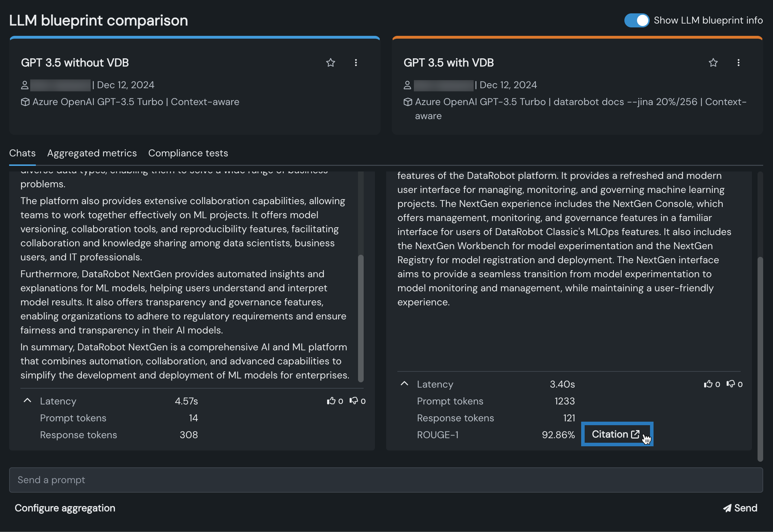Screen dimensions: 773x532
Task: Give thumbs up on without-VDB response
Action: [331, 401]
